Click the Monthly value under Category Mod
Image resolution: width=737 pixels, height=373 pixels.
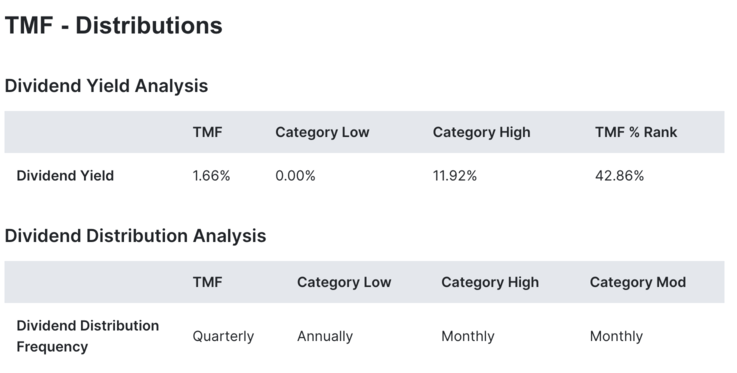(x=616, y=336)
